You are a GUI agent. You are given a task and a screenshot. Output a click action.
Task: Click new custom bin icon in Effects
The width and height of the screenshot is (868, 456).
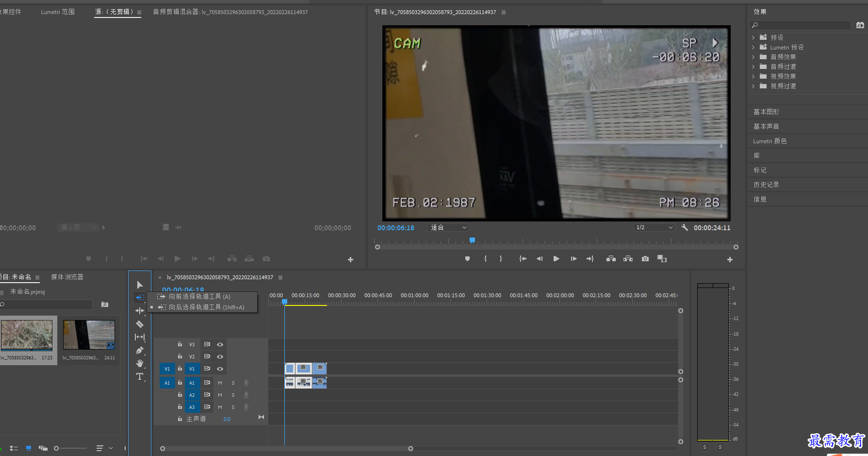(860, 25)
